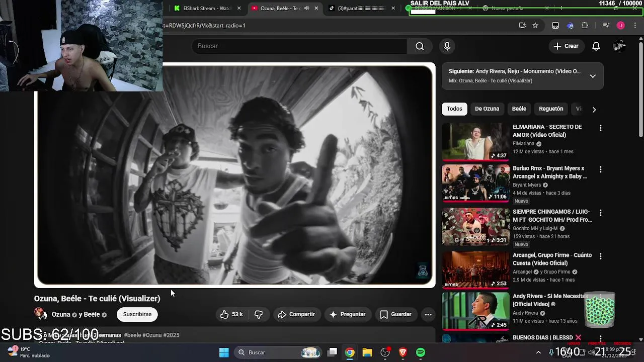The width and height of the screenshot is (644, 362).
Task: Open Chrome from taskbar
Action: tap(350, 352)
